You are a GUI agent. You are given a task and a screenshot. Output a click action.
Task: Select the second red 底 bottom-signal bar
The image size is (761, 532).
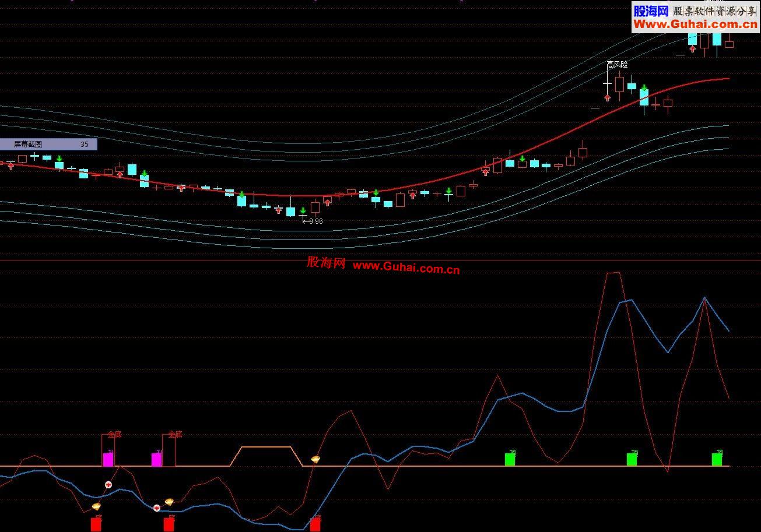(169, 525)
